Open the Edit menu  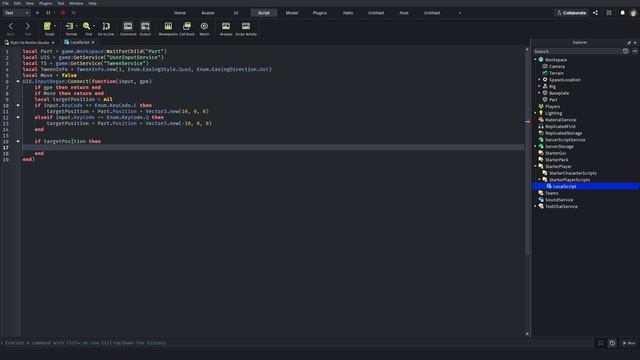pos(17,3)
